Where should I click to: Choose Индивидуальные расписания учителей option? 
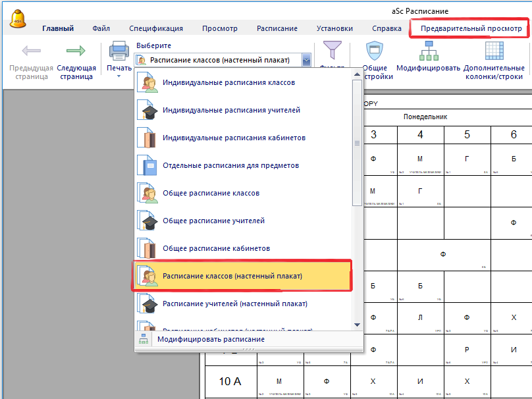click(x=231, y=111)
